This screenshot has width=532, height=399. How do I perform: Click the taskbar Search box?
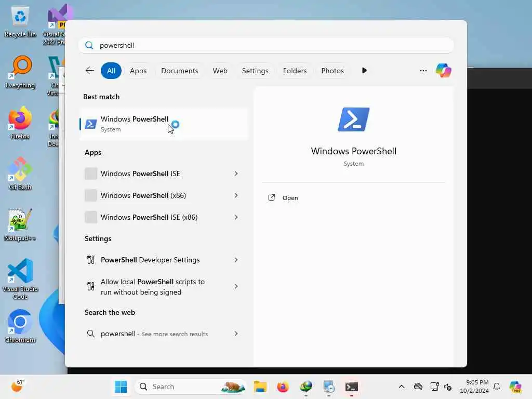click(x=191, y=387)
